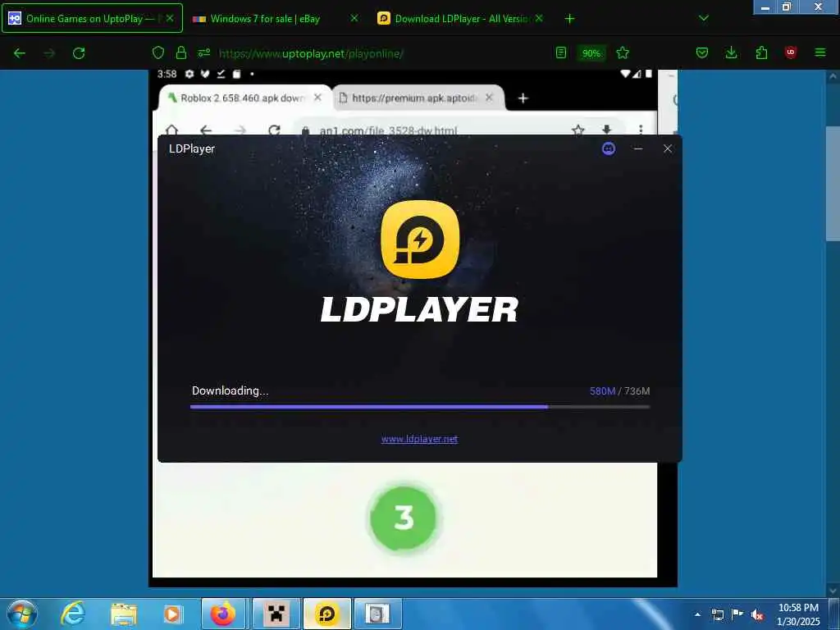Image resolution: width=840 pixels, height=630 pixels.
Task: Show site security lock info
Action: coord(181,52)
